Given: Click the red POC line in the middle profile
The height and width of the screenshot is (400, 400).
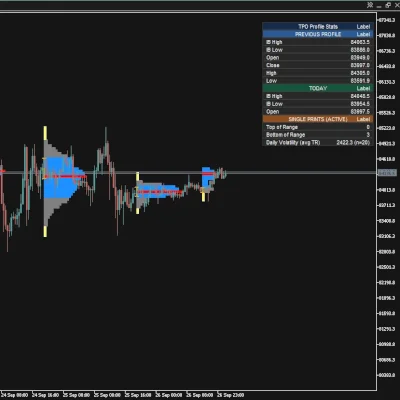Looking at the screenshot, I should click(159, 192).
